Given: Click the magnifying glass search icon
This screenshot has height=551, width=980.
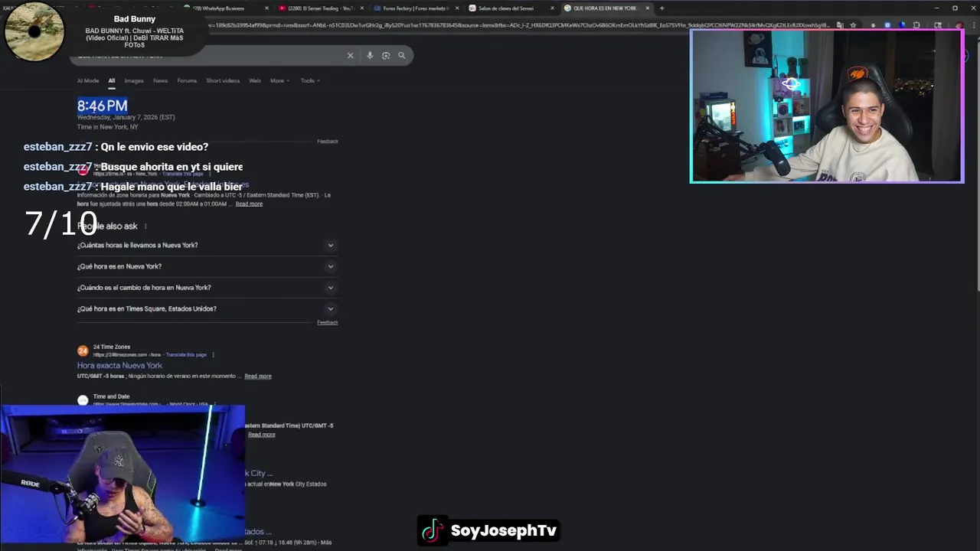Looking at the screenshot, I should tap(402, 55).
